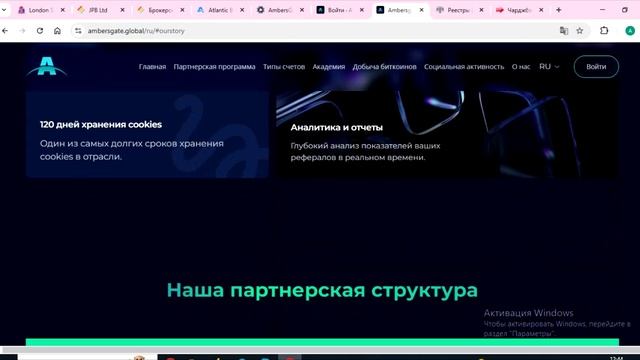This screenshot has width=640, height=360.
Task: Switch to the Брокер tab
Action: click(x=160, y=10)
